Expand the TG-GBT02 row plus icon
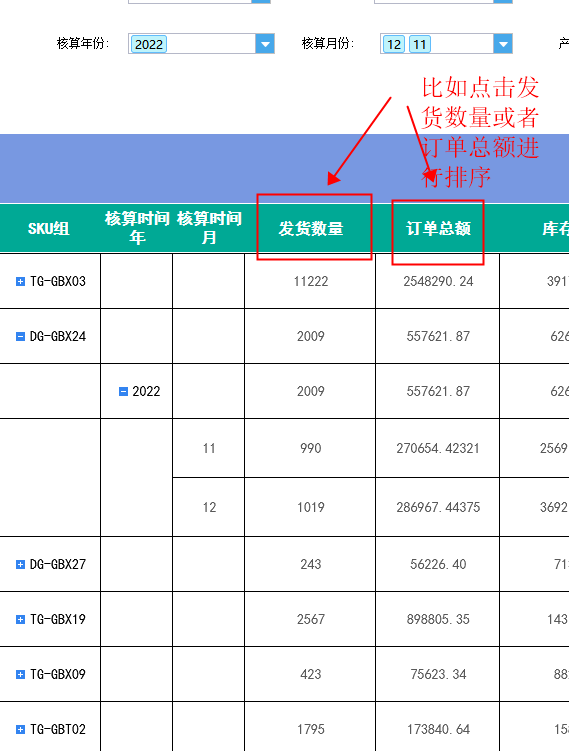569x751 pixels. pyautogui.click(x=20, y=730)
